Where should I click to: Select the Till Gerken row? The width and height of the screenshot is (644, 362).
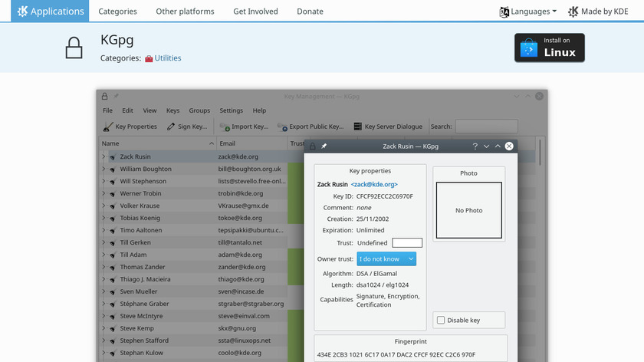click(x=201, y=242)
